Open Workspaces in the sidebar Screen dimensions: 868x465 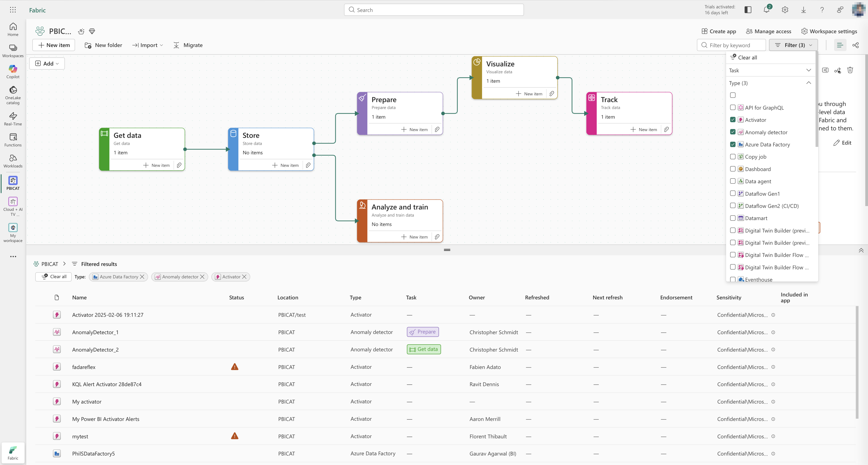coord(13,51)
